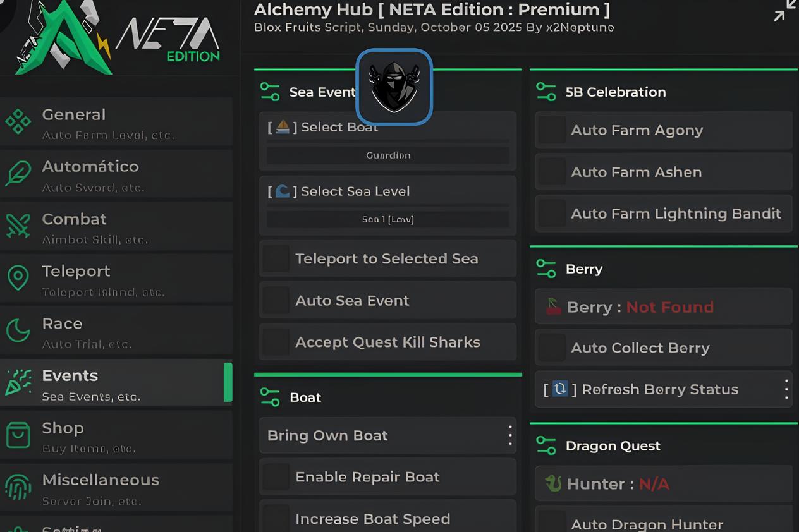799x532 pixels.
Task: Click the Teleport map pin icon
Action: 18,277
